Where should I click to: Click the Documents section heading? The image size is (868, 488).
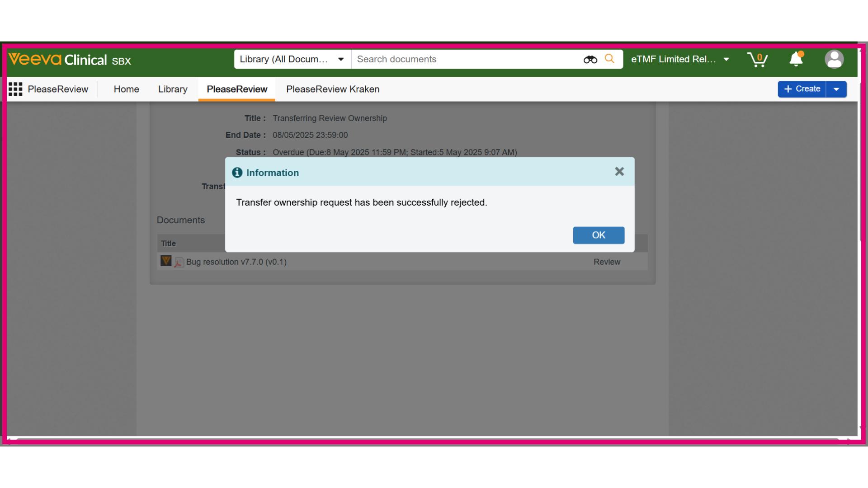[181, 220]
